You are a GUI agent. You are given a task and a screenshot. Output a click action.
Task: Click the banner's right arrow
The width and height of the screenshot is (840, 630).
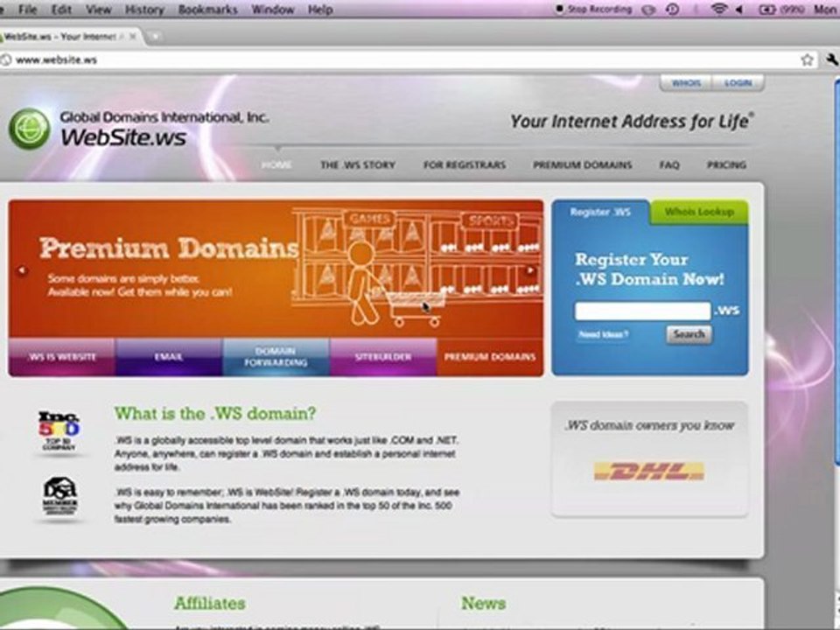point(530,270)
